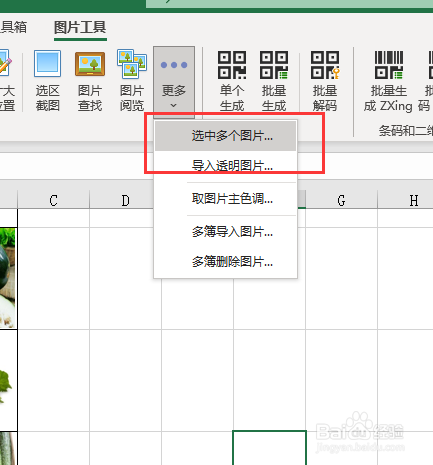Switch to the 图片工具 ribbon tab
This screenshot has width=433, height=465.
coord(80,27)
